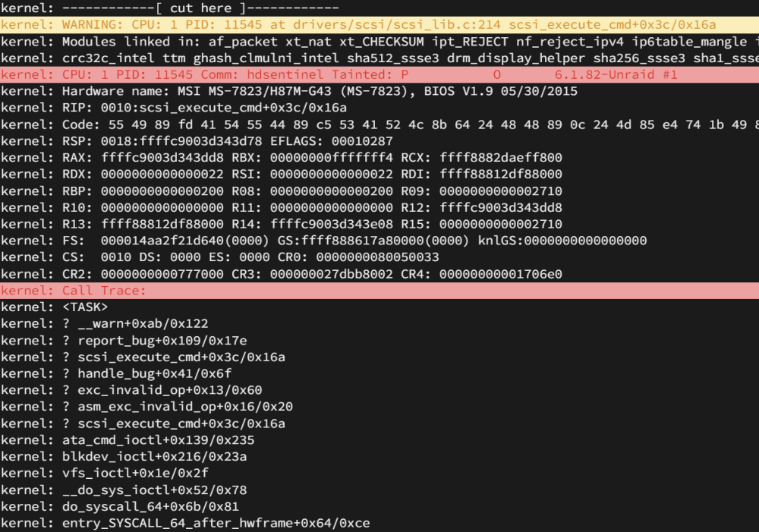Viewport: 759px width, 532px height.
Task: Click the entry_SYSCALL_64_after_hwframe line
Action: point(379,523)
